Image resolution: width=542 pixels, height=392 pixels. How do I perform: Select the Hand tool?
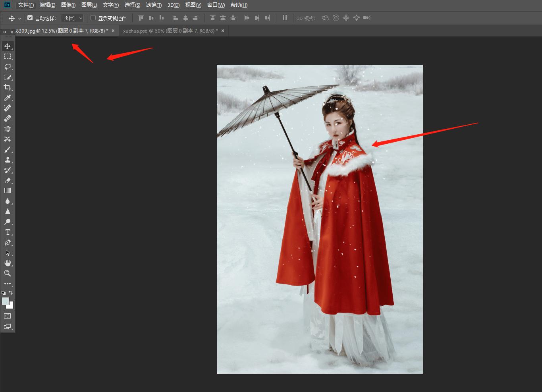coord(8,263)
